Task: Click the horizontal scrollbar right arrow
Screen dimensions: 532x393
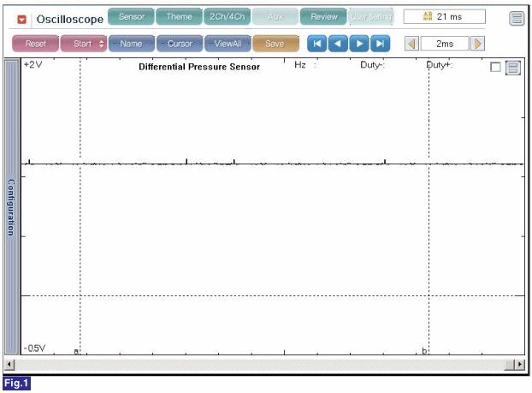Action: point(521,365)
